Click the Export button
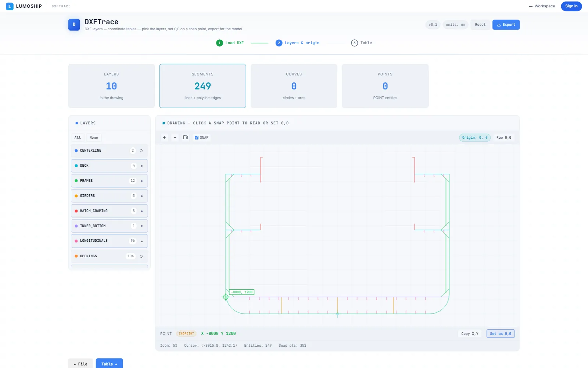Screen dimensions: 588x368 coord(506,25)
